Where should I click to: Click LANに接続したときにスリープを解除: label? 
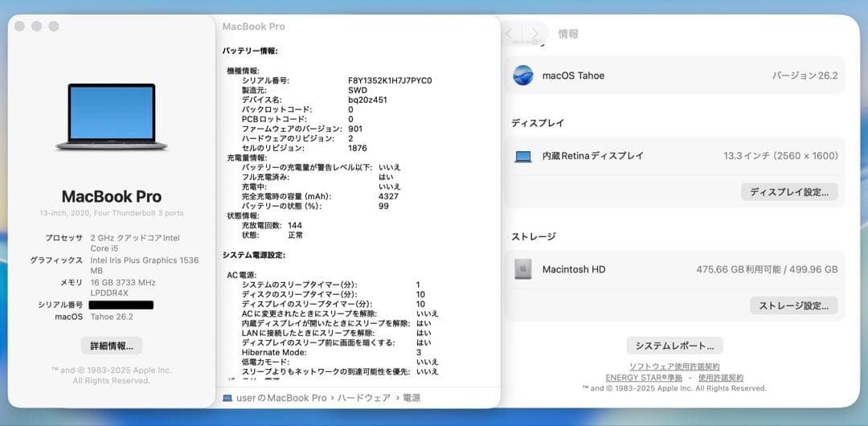309,333
